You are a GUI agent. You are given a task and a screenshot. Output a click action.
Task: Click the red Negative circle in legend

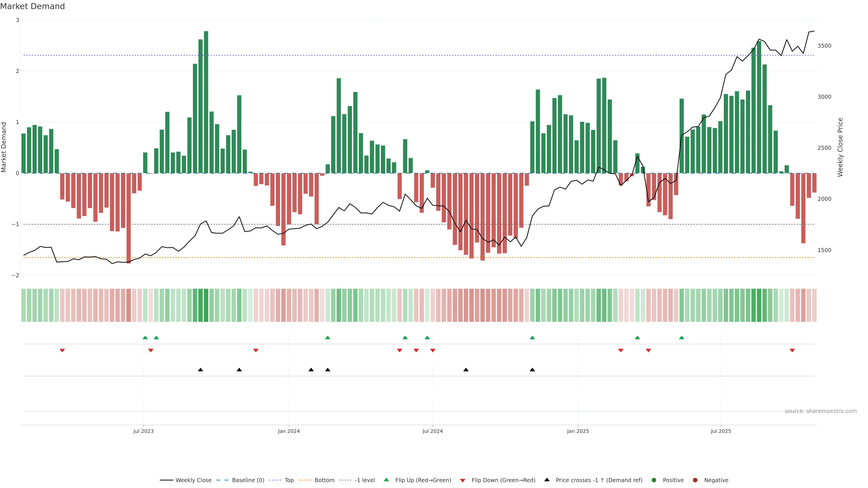tap(695, 480)
